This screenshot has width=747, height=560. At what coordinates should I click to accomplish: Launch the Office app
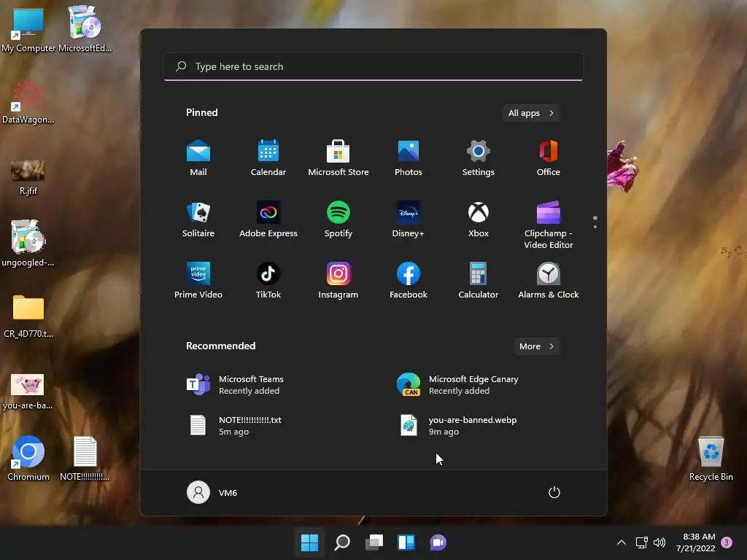click(x=549, y=158)
